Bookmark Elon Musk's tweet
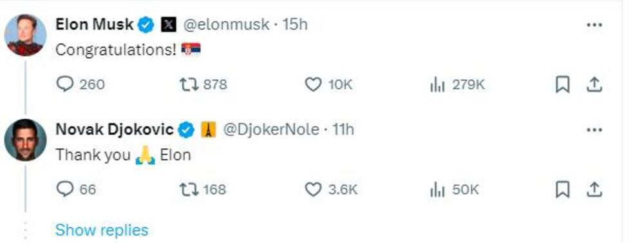This screenshot has width=644, height=243. click(562, 84)
